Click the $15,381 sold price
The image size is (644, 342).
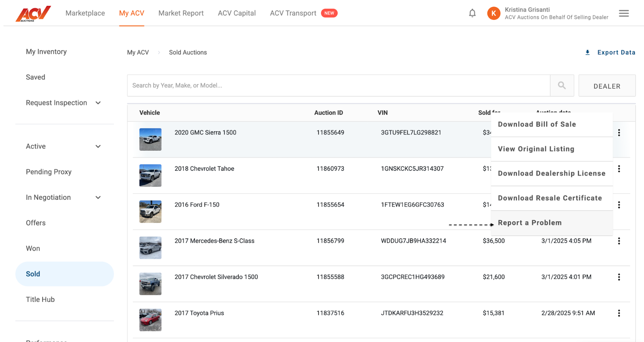[493, 313]
